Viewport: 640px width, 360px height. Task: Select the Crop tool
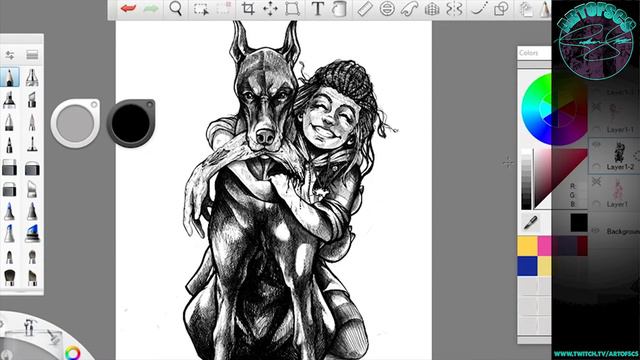point(248,9)
